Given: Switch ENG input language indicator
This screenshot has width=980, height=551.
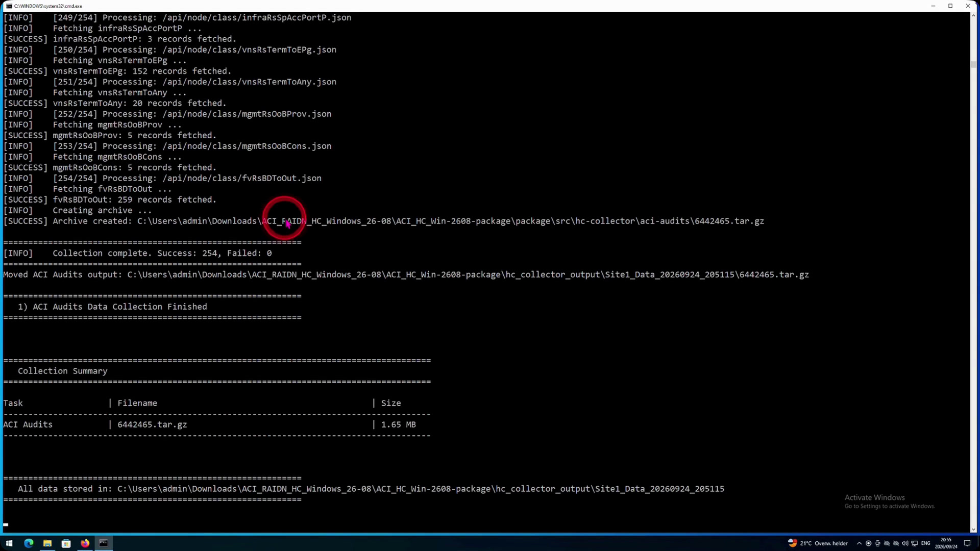Looking at the screenshot, I should [925, 543].
